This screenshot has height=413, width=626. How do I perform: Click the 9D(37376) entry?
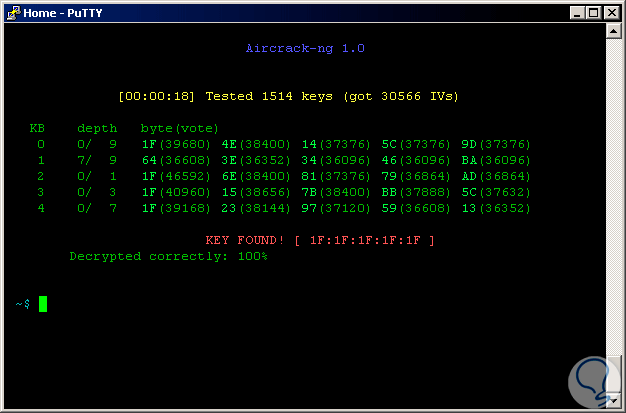[x=495, y=144]
